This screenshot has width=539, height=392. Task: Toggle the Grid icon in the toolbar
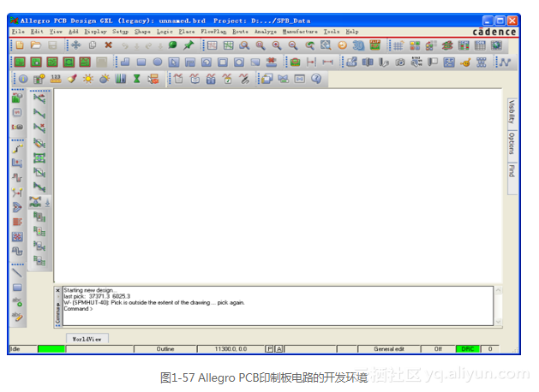click(x=398, y=45)
